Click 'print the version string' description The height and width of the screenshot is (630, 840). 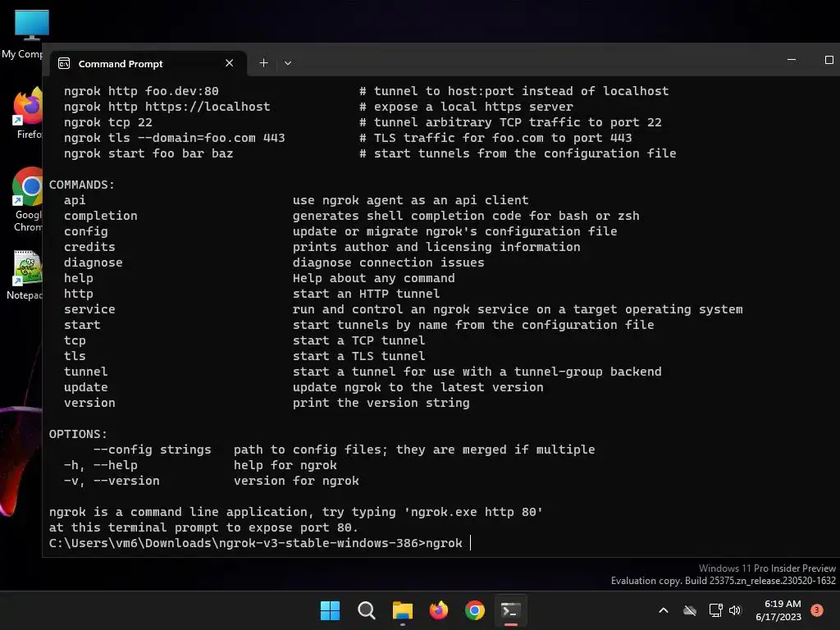[381, 403]
